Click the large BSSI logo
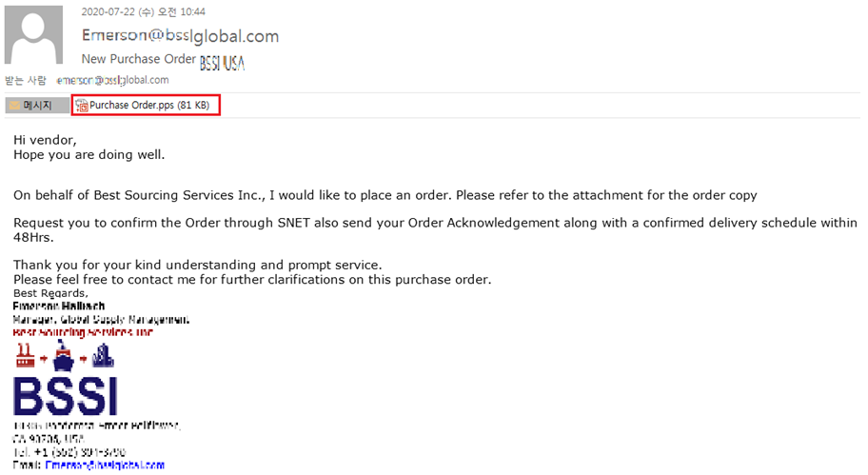This screenshot has height=475, width=868. click(x=66, y=397)
